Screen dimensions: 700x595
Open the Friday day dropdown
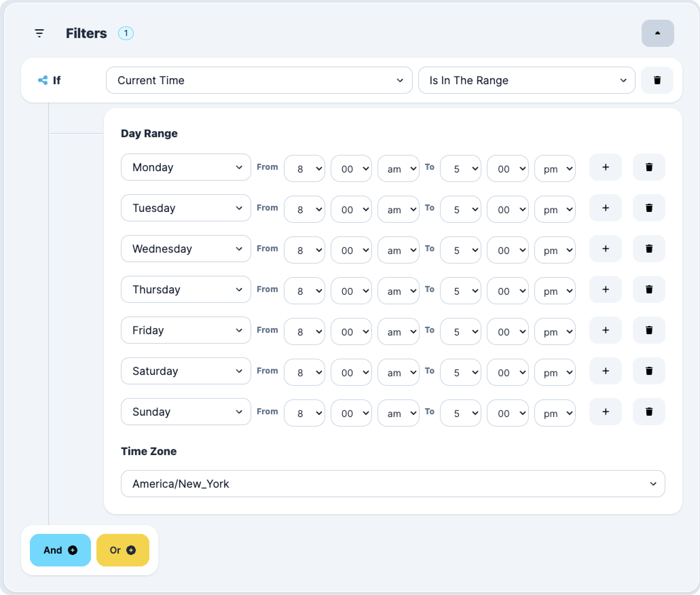(x=186, y=330)
